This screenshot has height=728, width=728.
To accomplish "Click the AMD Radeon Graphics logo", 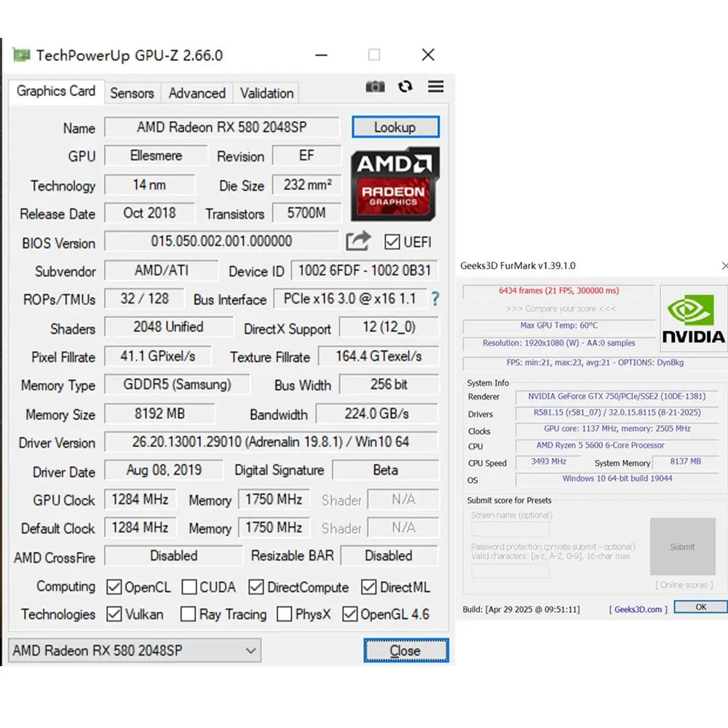I will click(395, 183).
